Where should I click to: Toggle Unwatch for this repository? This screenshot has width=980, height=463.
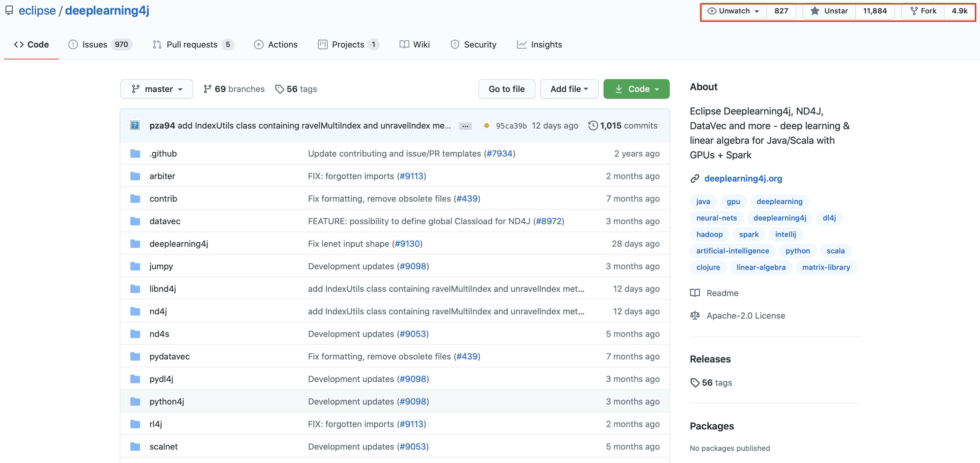(x=733, y=11)
